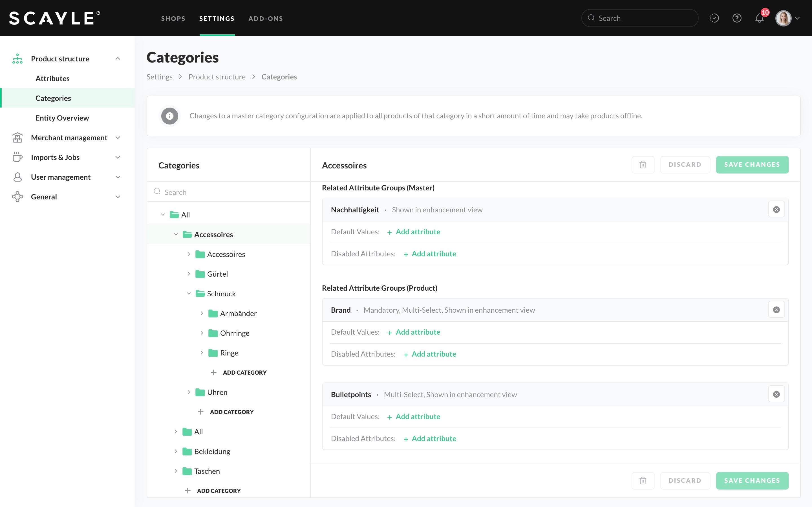Collapse the Schmuck category
This screenshot has height=507, width=812.
click(x=189, y=294)
